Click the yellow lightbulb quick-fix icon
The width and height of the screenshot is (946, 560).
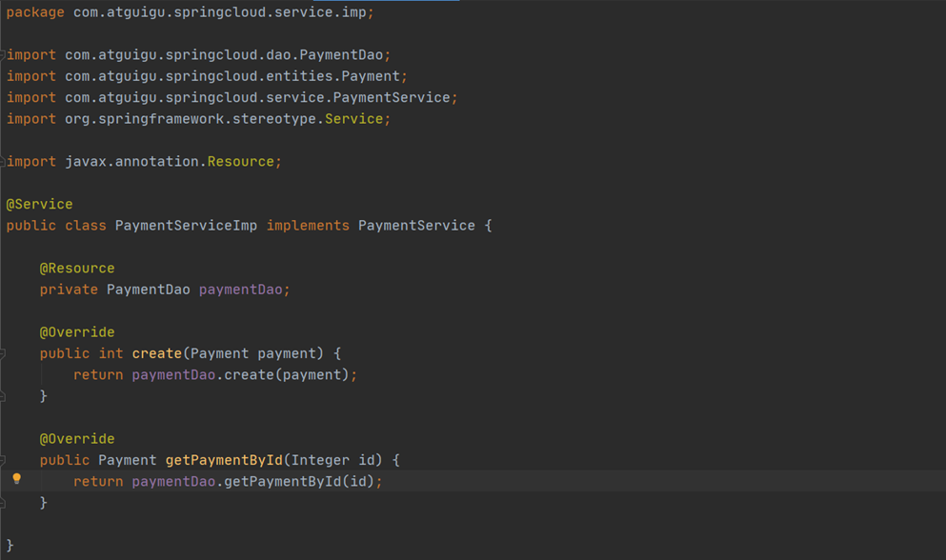(17, 478)
